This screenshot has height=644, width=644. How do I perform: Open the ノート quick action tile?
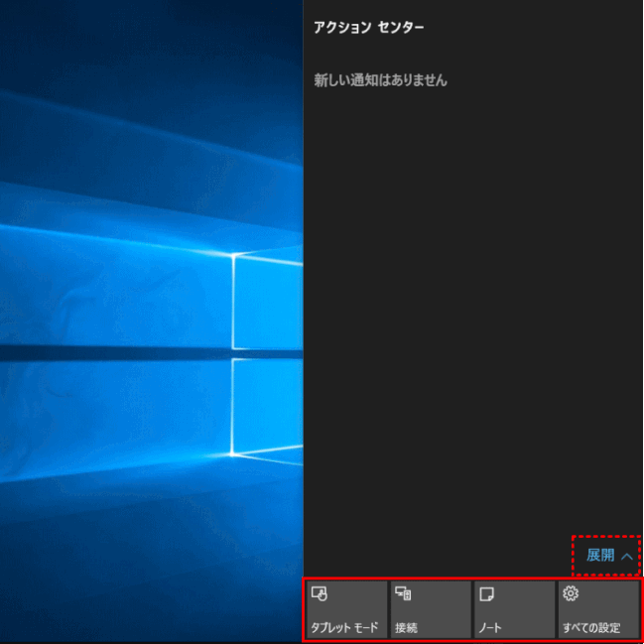[515, 608]
